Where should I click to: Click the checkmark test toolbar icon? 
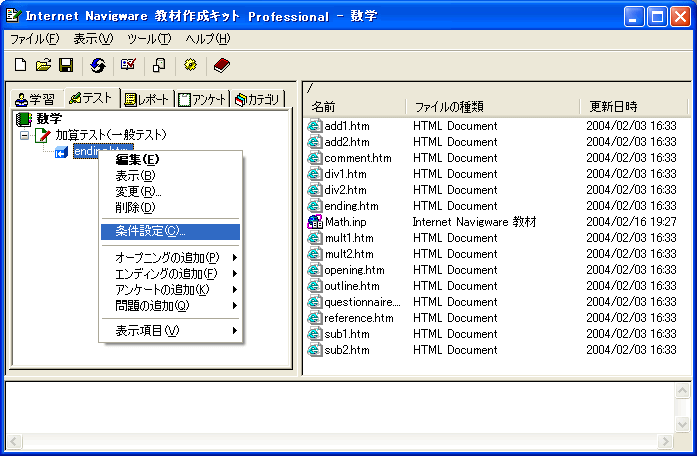pos(128,65)
